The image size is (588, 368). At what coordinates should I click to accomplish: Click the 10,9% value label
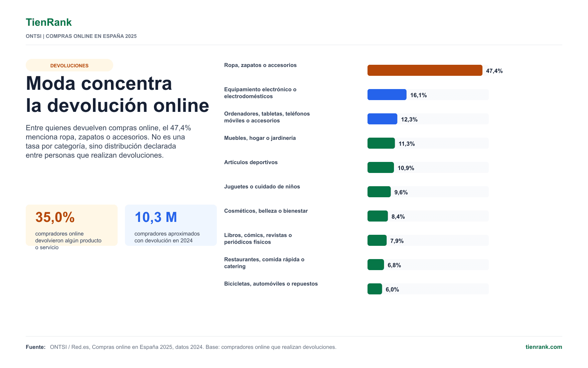tap(406, 168)
